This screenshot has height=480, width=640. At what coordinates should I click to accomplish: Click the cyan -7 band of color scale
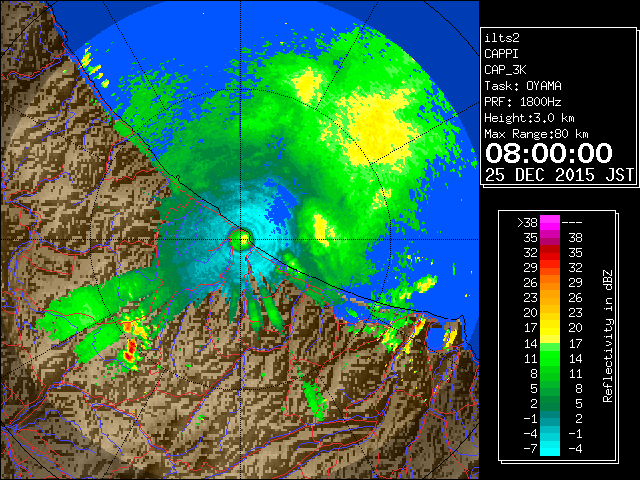[x=550, y=448]
